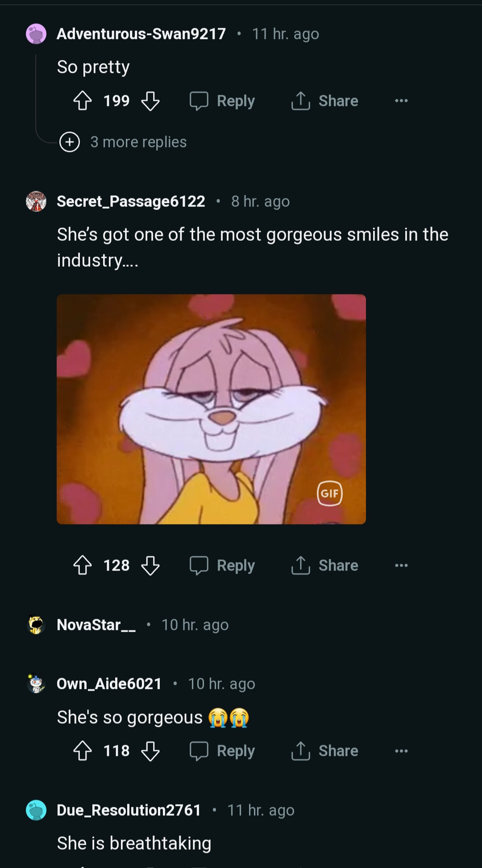Reply to Secret_Passage6122's GIF comment
482x868 pixels.
223,566
